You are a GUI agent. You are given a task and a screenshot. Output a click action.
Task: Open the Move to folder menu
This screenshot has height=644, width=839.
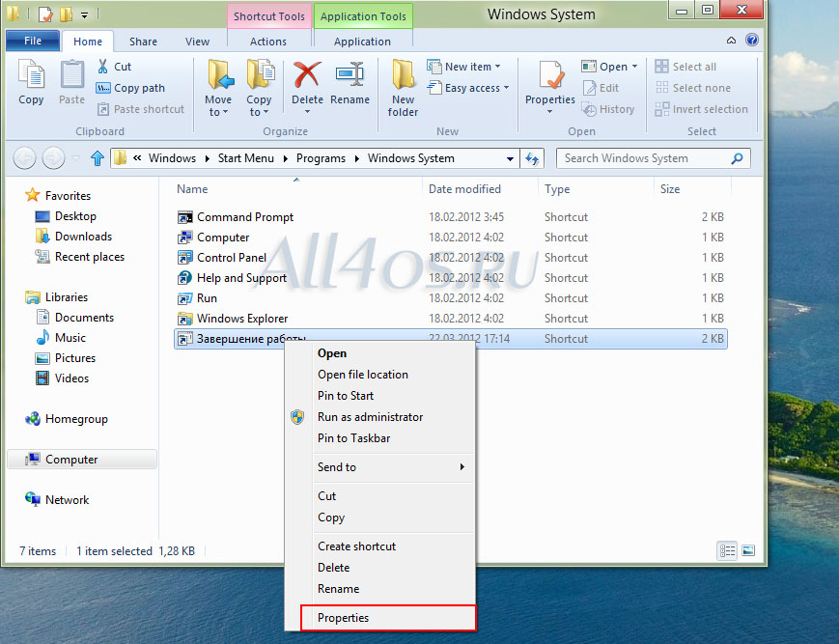pyautogui.click(x=218, y=88)
